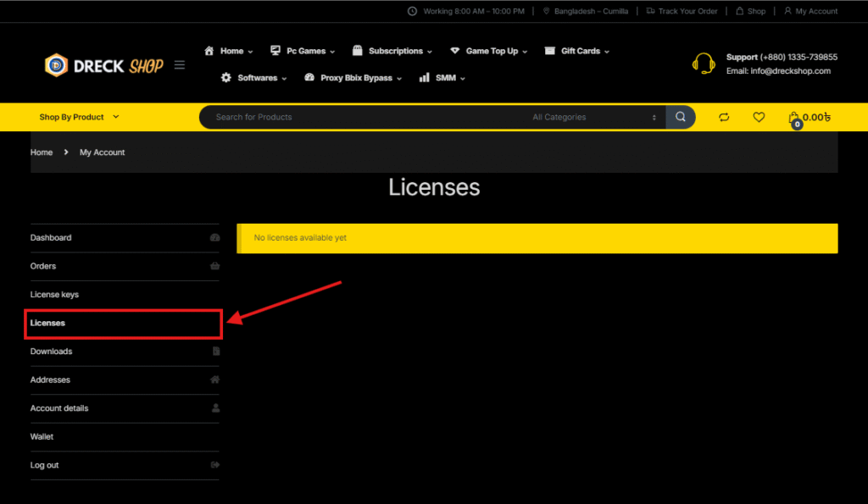
Task: Expand the Subscriptions menu
Action: click(x=430, y=52)
